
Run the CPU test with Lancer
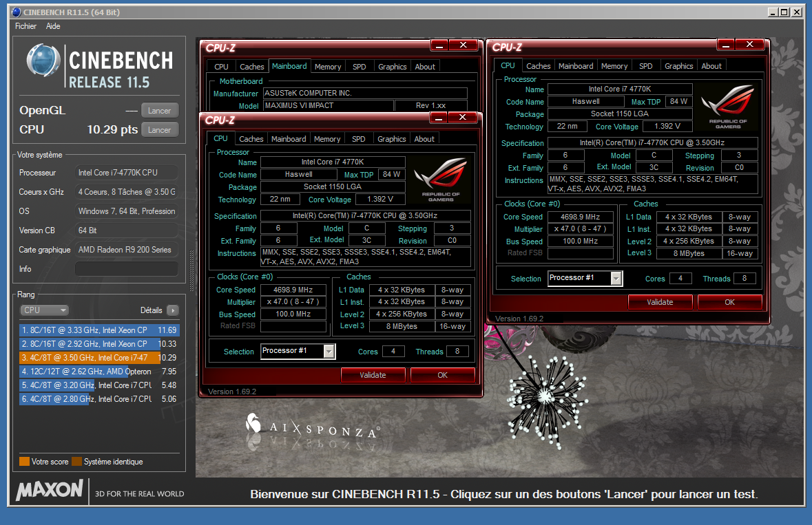click(160, 130)
